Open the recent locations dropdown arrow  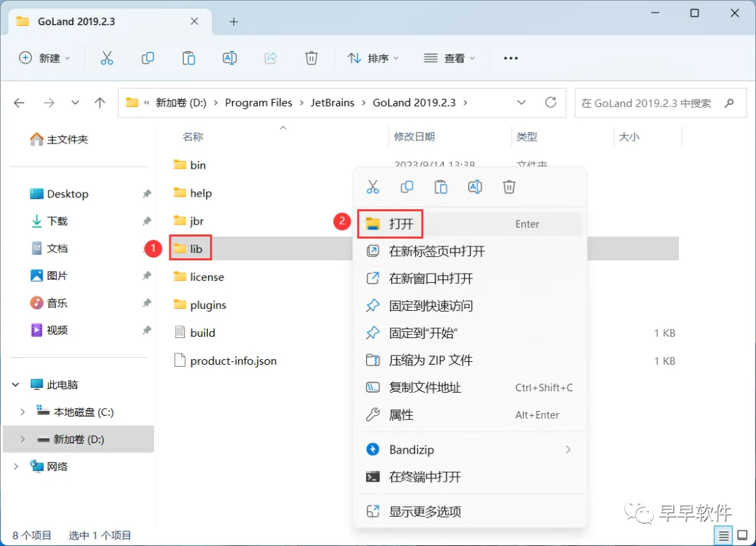pyautogui.click(x=75, y=103)
